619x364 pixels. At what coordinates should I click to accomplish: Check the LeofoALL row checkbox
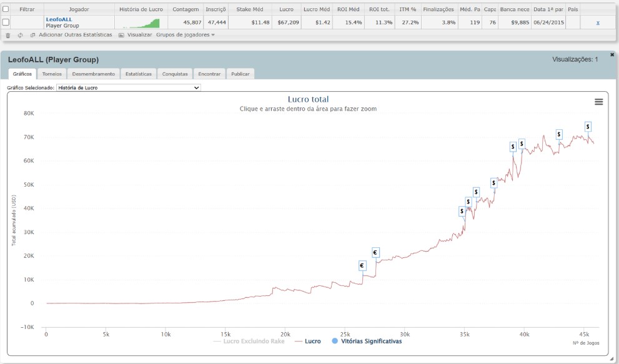[6, 22]
